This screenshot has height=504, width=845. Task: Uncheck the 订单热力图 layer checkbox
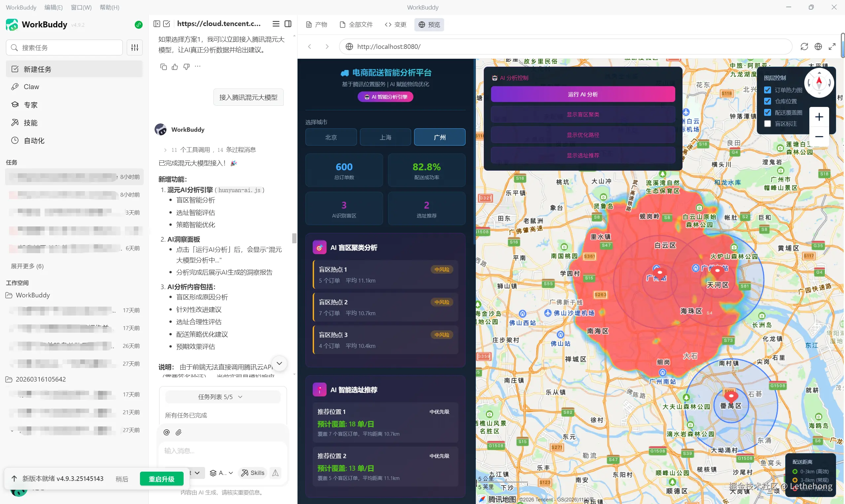point(767,90)
